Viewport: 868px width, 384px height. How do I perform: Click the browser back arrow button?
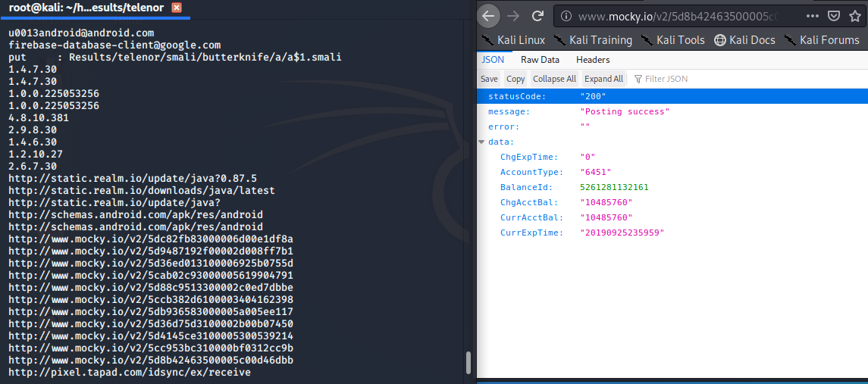490,16
